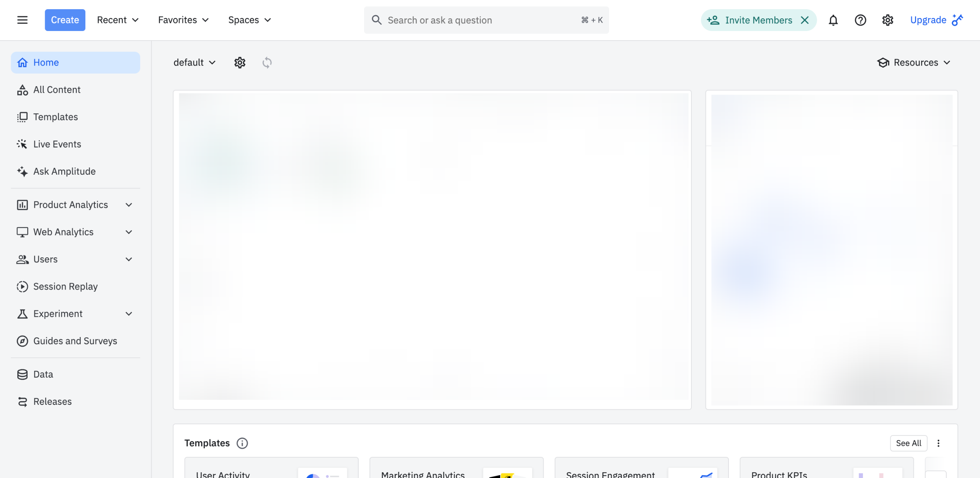The height and width of the screenshot is (478, 980).
Task: Open the notifications bell
Action: [833, 20]
